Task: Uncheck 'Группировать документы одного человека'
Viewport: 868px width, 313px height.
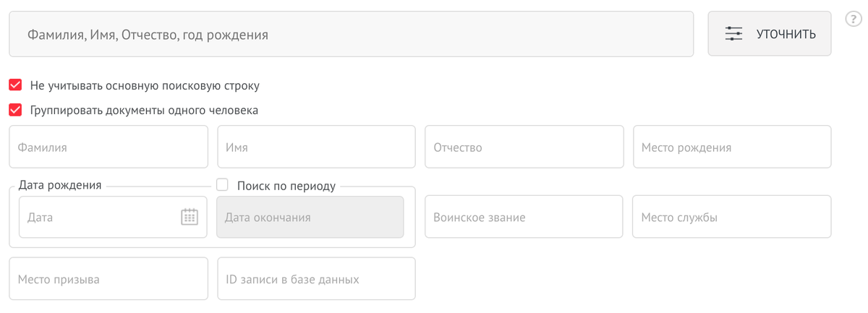Action: coord(15,111)
